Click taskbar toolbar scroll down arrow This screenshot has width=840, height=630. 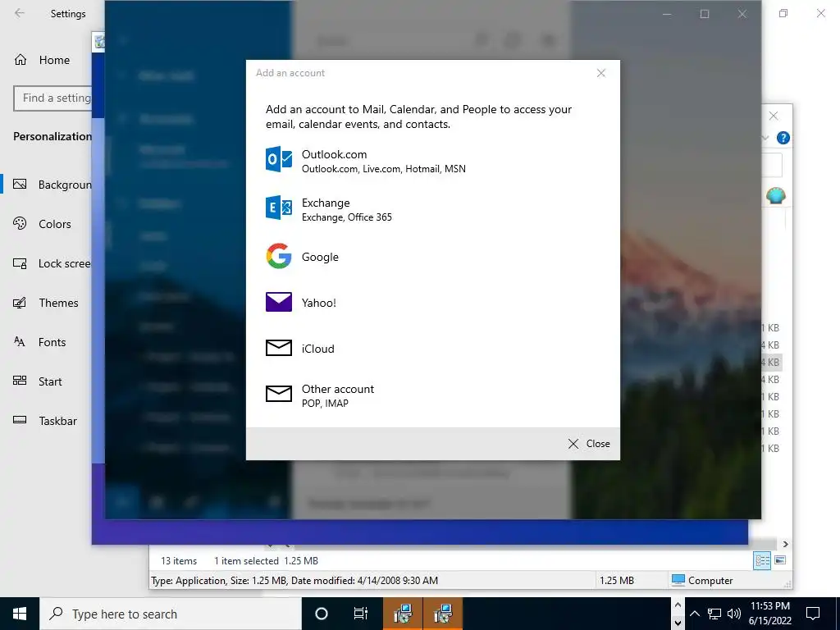pyautogui.click(x=678, y=623)
